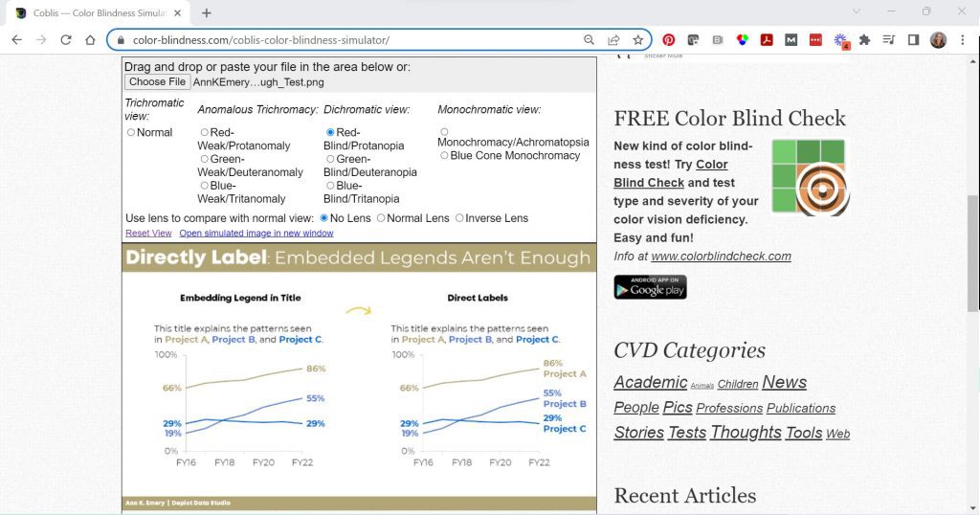Open the red dots extension
Screen dimensions: 980x515
[x=815, y=40]
